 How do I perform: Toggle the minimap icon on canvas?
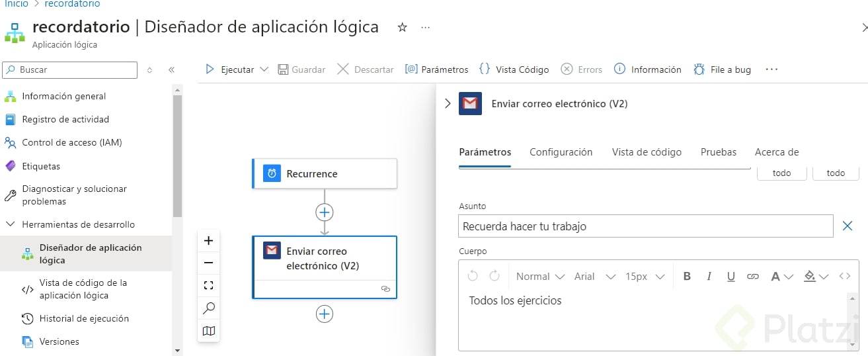click(209, 330)
